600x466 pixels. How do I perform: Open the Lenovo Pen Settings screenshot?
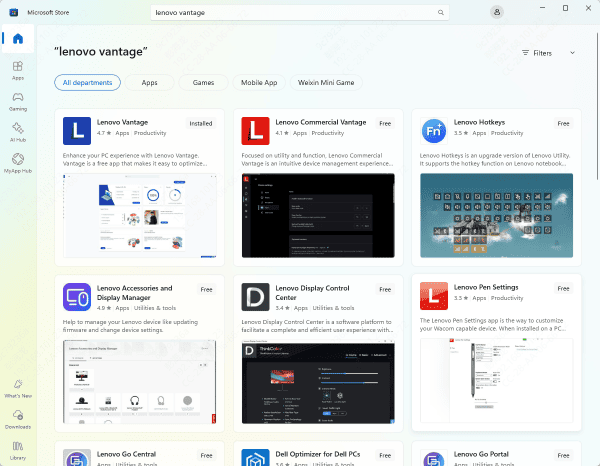496,380
